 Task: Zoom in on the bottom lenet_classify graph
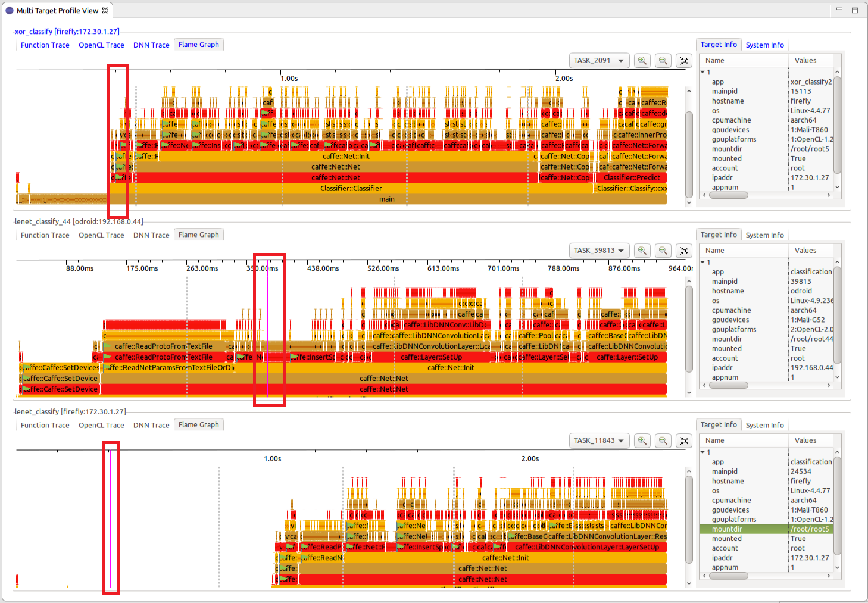click(642, 440)
